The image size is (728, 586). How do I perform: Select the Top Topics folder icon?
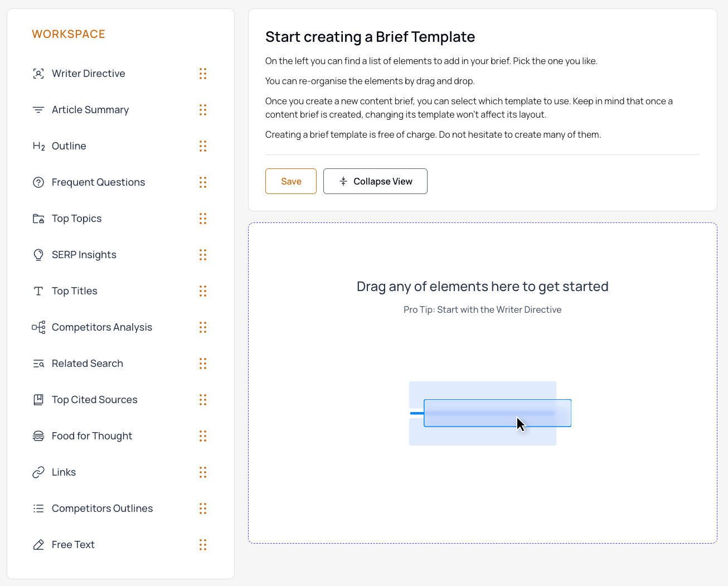pyautogui.click(x=38, y=218)
